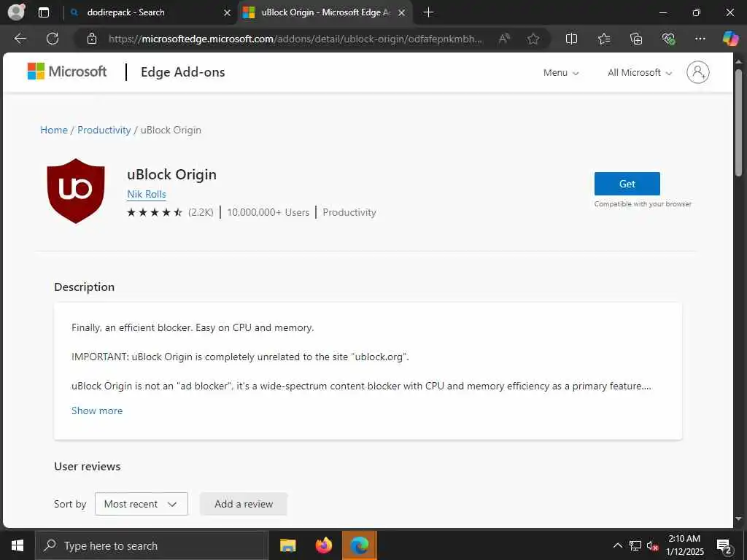Screen dimensions: 747x560
Task: Go back using the back arrow
Action: click(20, 39)
